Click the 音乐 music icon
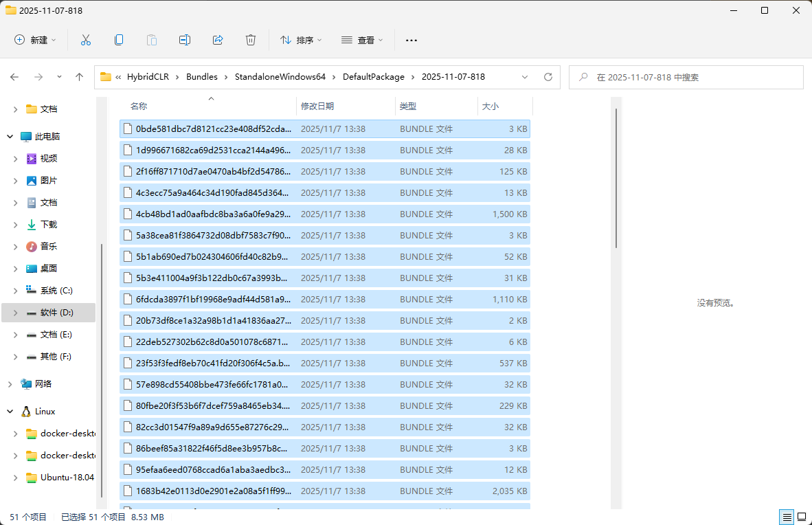 pos(32,246)
